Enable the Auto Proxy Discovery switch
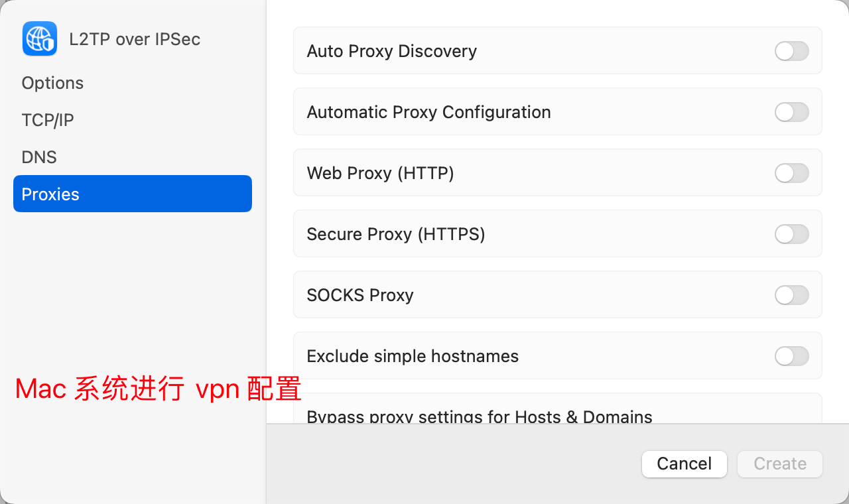 tap(791, 51)
